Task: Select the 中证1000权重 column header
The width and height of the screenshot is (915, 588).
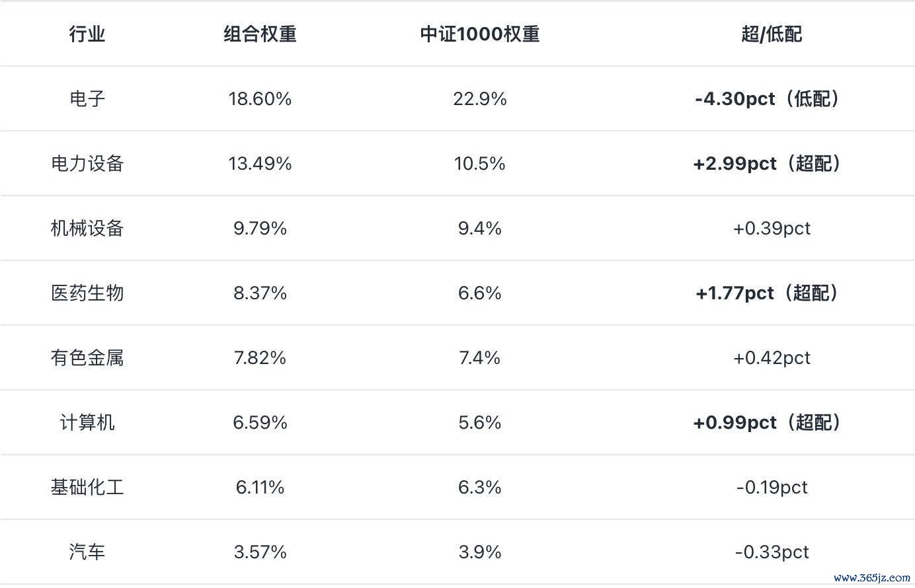Action: [480, 34]
